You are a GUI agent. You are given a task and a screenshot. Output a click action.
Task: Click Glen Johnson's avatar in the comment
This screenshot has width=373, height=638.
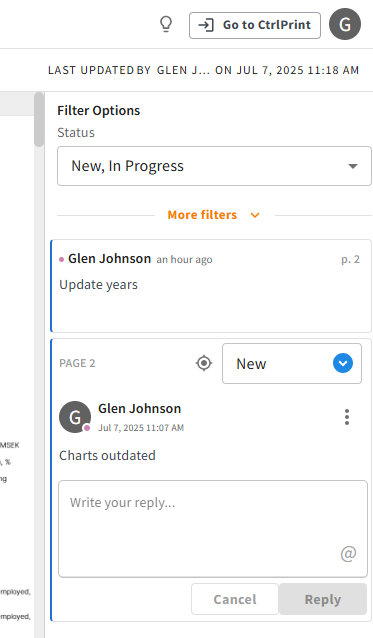click(75, 417)
